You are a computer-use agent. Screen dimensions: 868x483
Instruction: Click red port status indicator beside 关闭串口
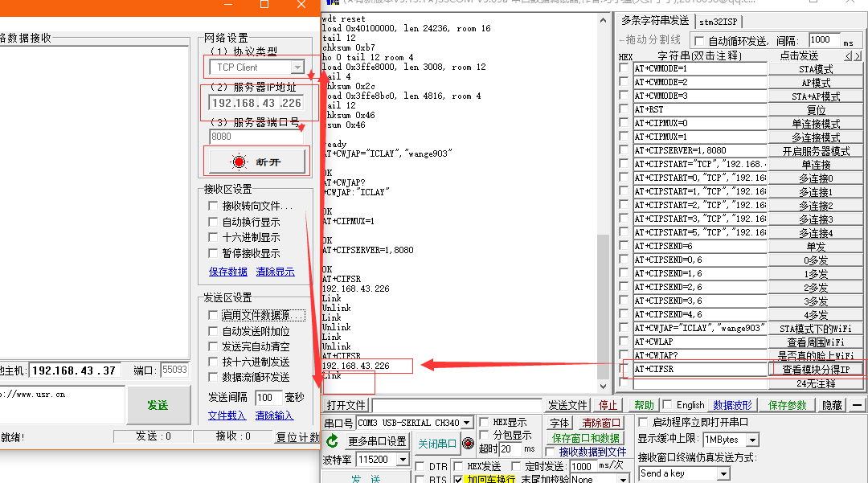pos(470,442)
